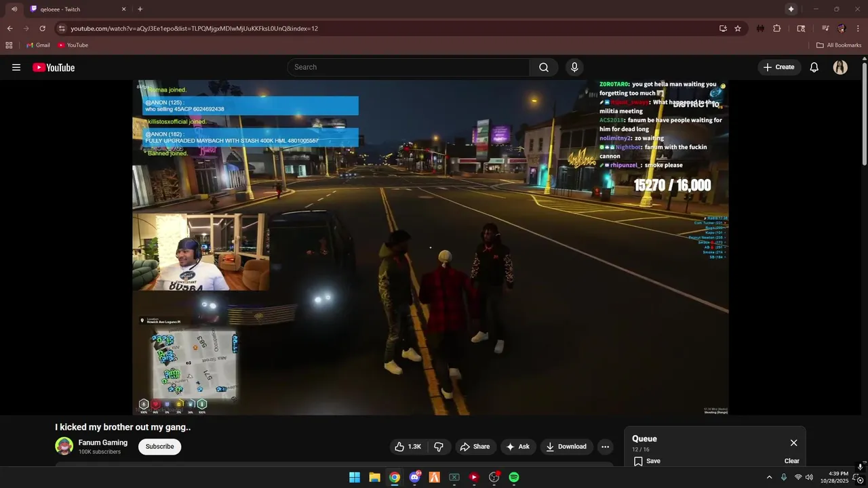Screen dimensions: 868x488
Task: Bookmark this page with the star
Action: click(738, 28)
